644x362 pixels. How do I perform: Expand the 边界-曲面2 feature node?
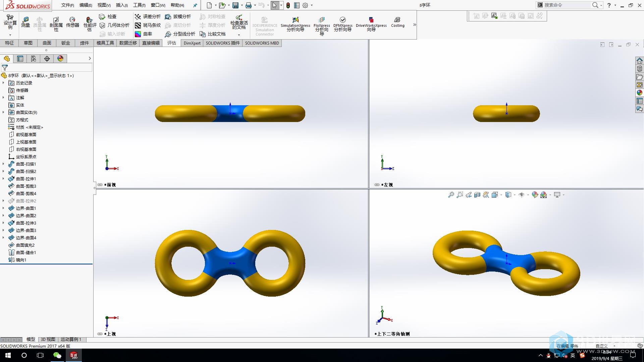pyautogui.click(x=4, y=216)
